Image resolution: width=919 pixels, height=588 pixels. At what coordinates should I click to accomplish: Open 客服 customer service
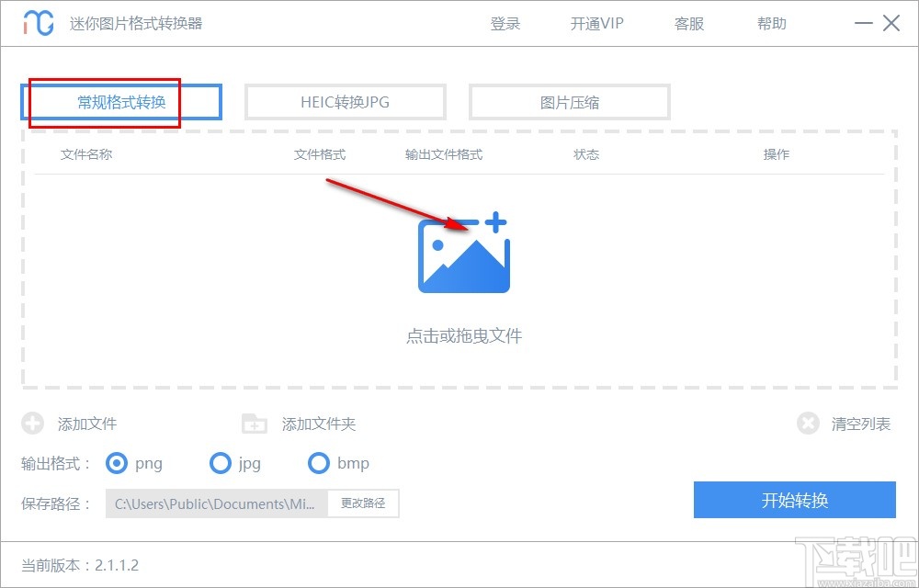[688, 23]
